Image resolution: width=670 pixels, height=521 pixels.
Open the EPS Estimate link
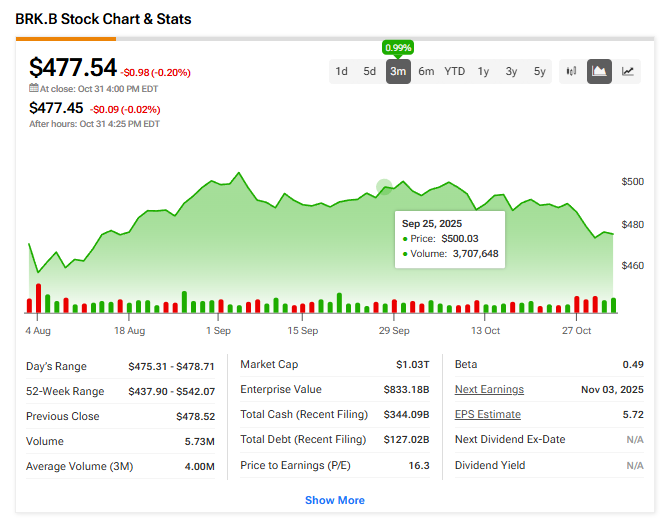(x=487, y=415)
